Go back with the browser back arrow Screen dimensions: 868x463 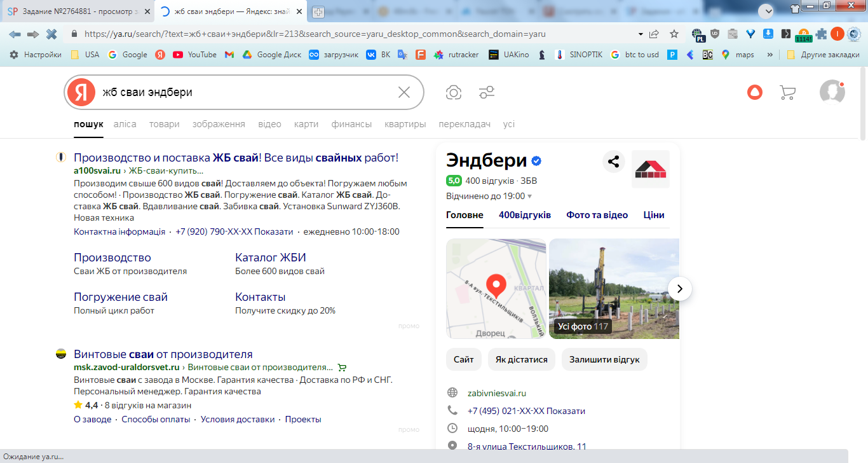pos(15,34)
